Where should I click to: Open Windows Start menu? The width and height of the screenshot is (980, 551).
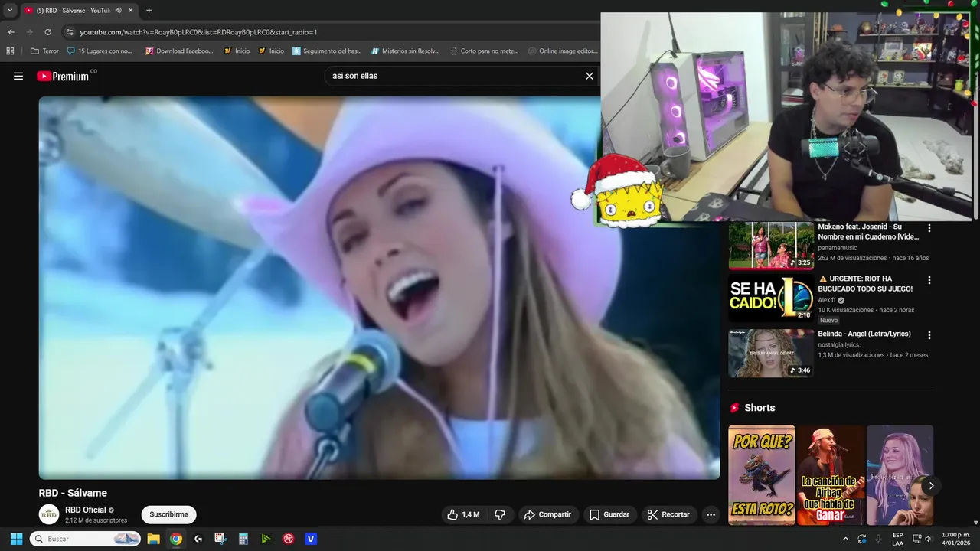point(16,539)
